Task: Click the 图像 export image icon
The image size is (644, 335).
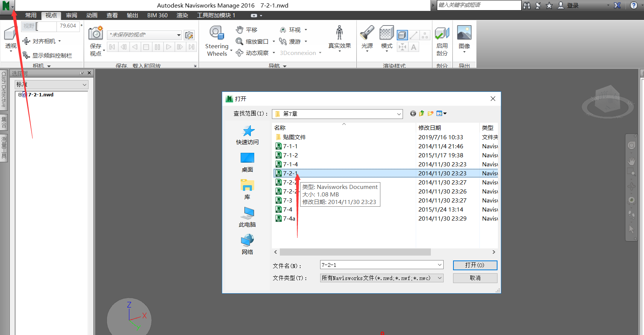Action: click(464, 33)
